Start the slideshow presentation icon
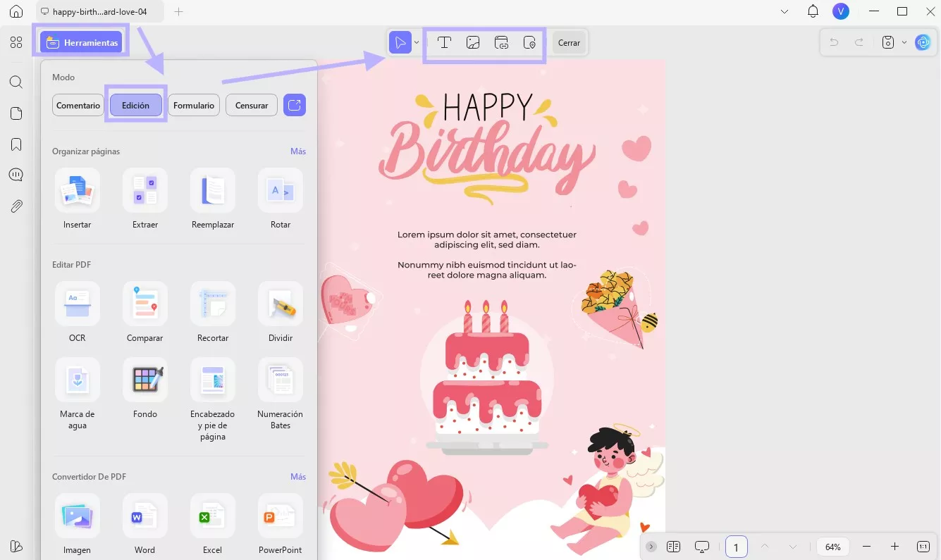Screen dimensions: 941x560 pyautogui.click(x=701, y=547)
